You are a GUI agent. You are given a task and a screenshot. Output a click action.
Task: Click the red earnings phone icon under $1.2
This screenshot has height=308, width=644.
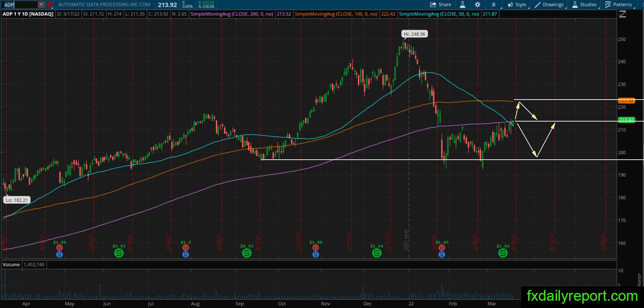[186, 248]
